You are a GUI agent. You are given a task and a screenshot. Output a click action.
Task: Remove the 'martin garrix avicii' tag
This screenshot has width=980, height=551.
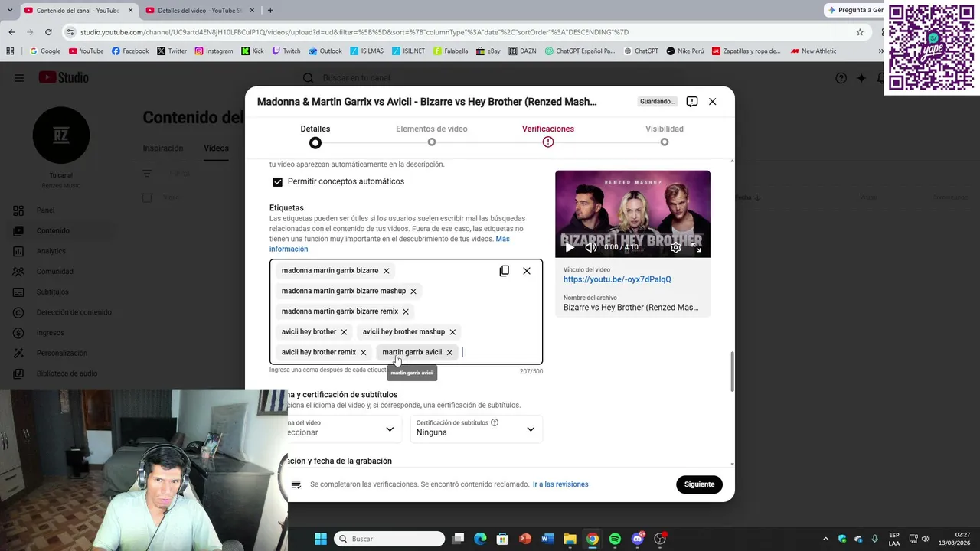point(449,352)
